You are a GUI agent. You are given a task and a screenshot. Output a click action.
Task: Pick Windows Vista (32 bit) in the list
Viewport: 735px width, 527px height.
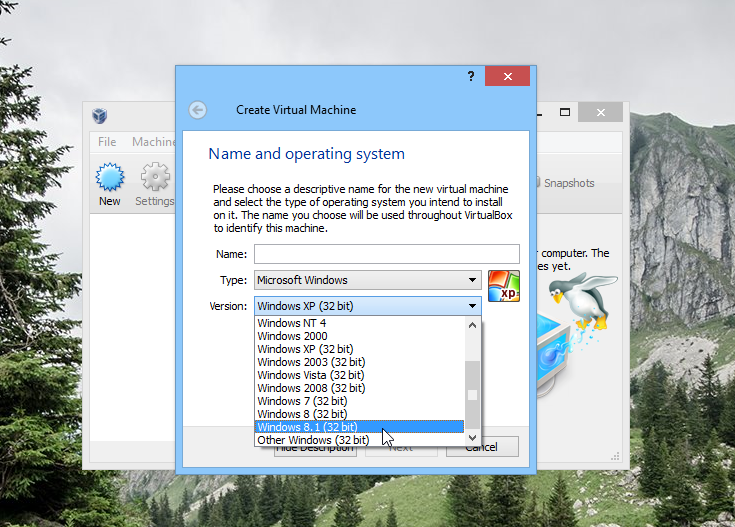click(360, 375)
